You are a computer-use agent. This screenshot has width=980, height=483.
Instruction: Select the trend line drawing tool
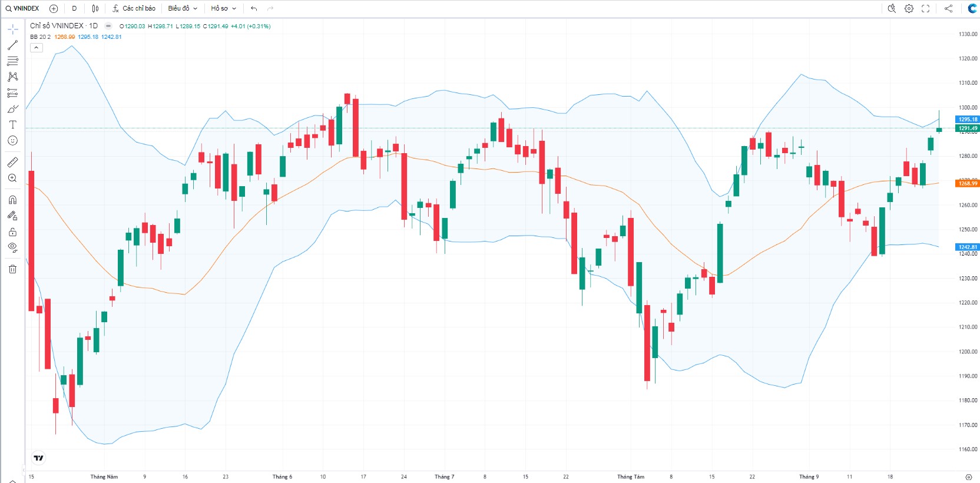[x=12, y=45]
